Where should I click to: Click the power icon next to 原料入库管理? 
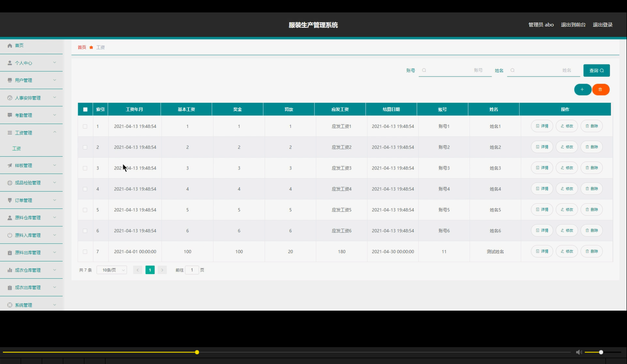10,235
